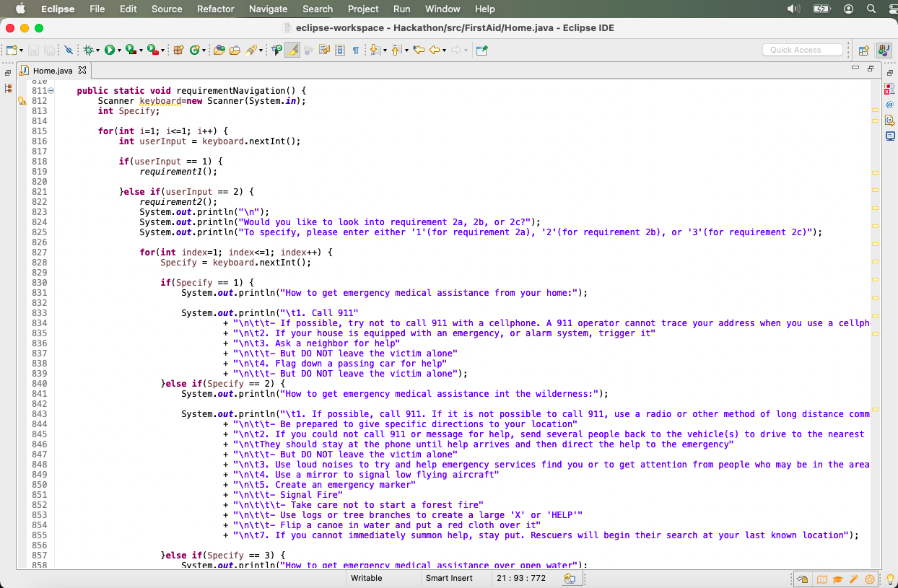Open the Project menu

pyautogui.click(x=363, y=9)
